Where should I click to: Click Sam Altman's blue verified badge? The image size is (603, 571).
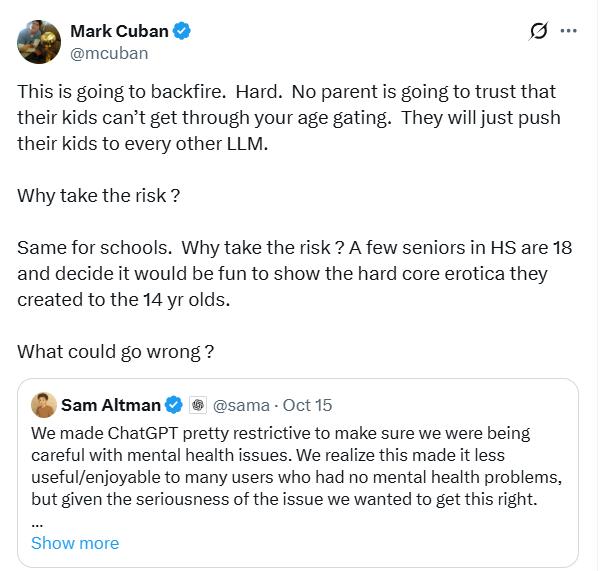(173, 405)
